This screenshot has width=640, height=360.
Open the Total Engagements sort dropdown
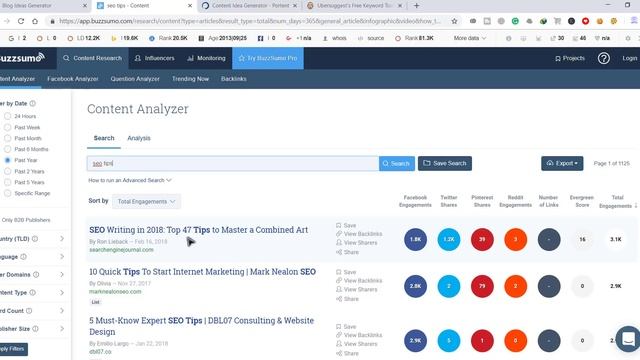(146, 202)
